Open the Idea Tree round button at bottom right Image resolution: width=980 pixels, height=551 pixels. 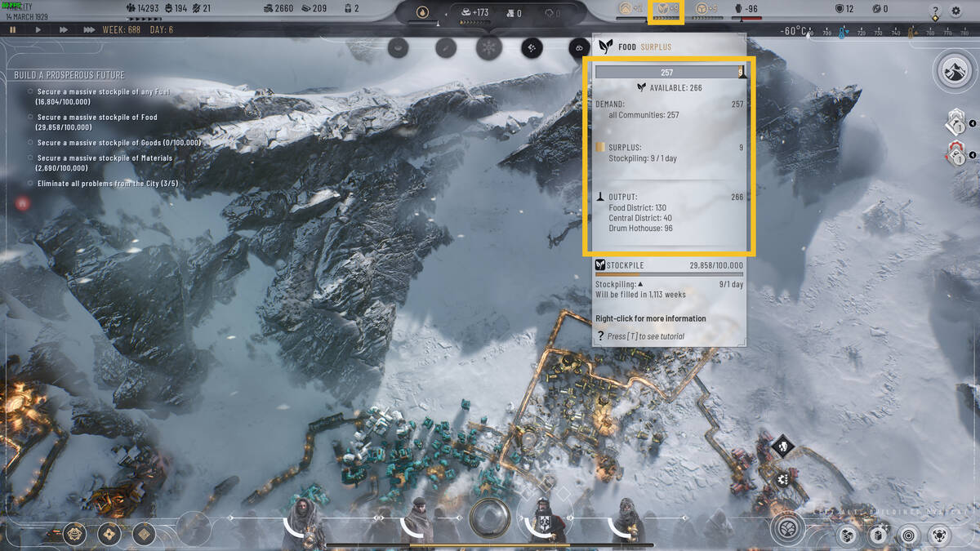coord(787,529)
